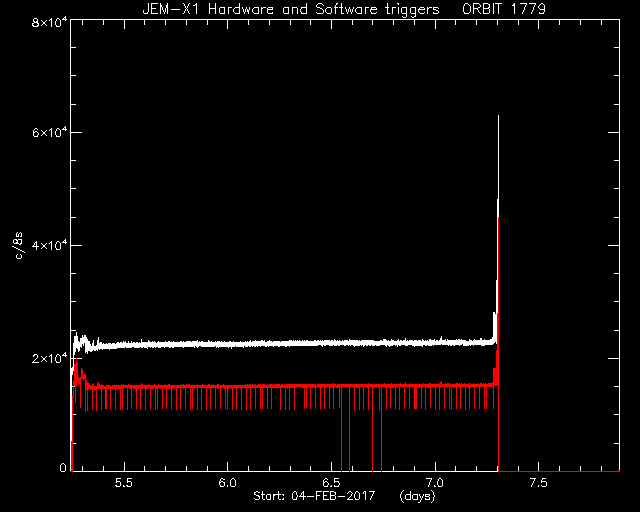Viewport: 640px width, 512px height.
Task: Click the 4×10⁴ y-axis tick label
Action: point(49,245)
